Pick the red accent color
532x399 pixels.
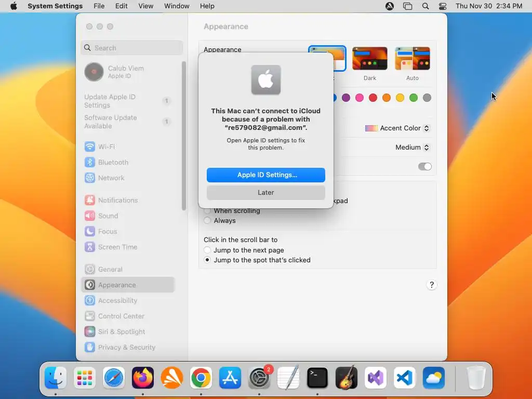point(373,98)
